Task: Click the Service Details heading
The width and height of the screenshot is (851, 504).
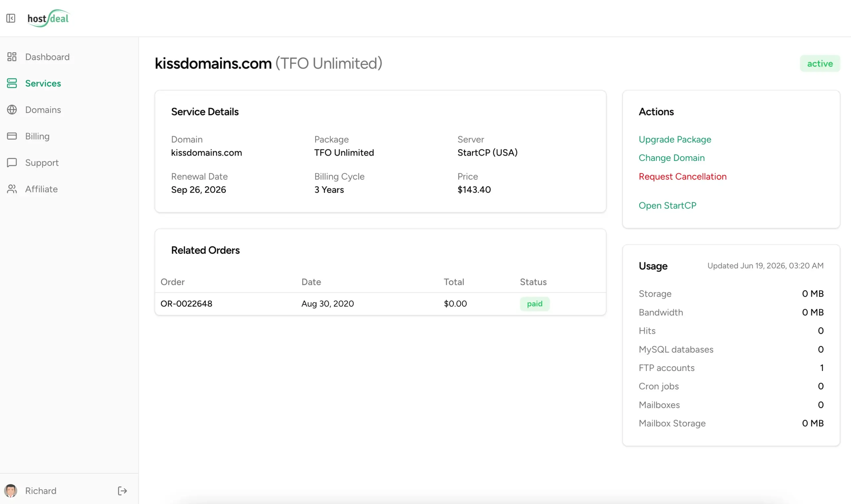Action: pos(205,112)
